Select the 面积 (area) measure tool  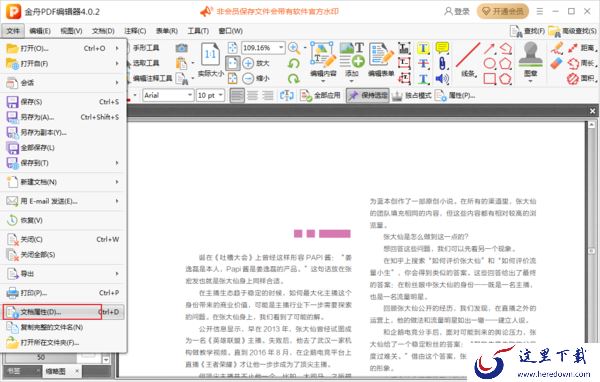coord(582,78)
